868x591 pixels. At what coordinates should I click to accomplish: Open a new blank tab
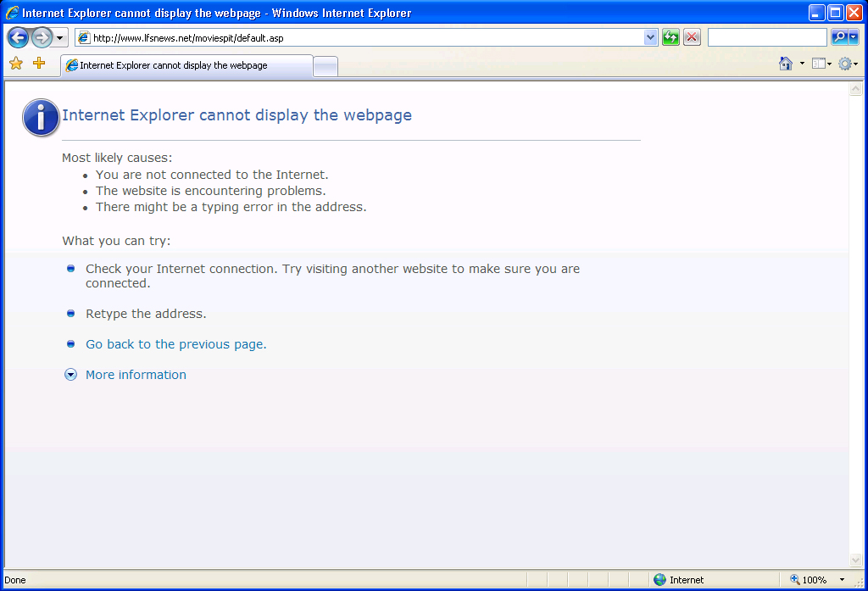click(x=325, y=66)
